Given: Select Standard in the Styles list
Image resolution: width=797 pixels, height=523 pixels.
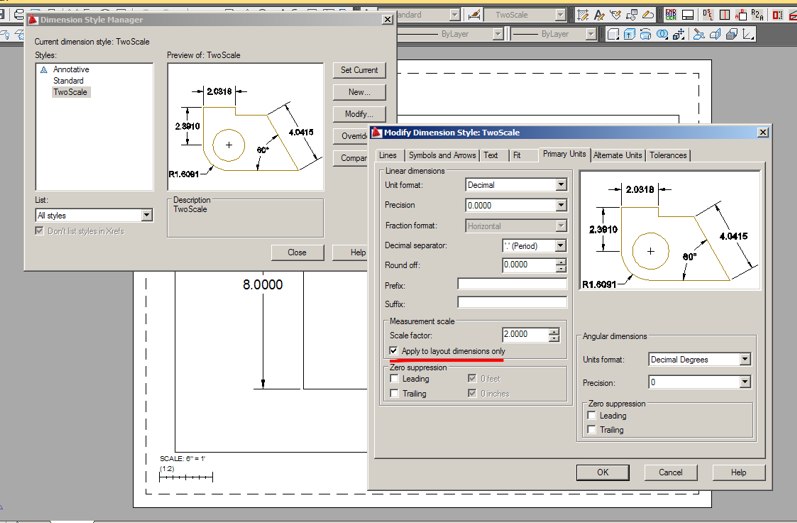Looking at the screenshot, I should point(68,81).
